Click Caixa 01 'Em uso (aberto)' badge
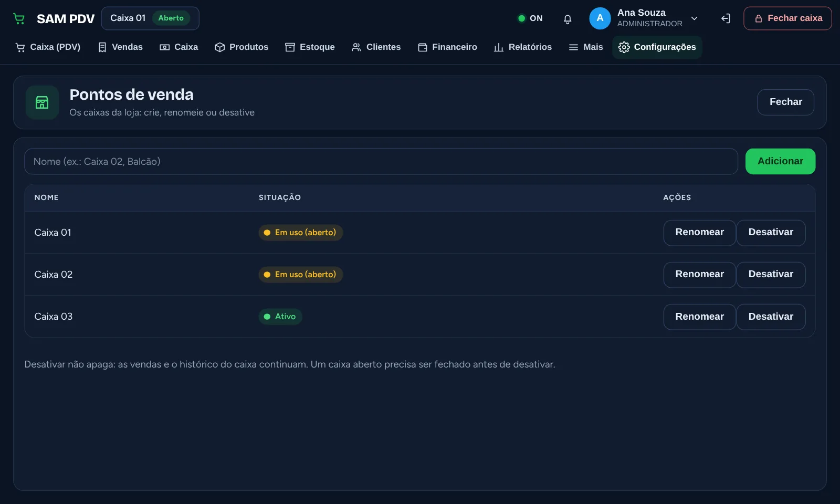This screenshot has height=504, width=840. 300,233
